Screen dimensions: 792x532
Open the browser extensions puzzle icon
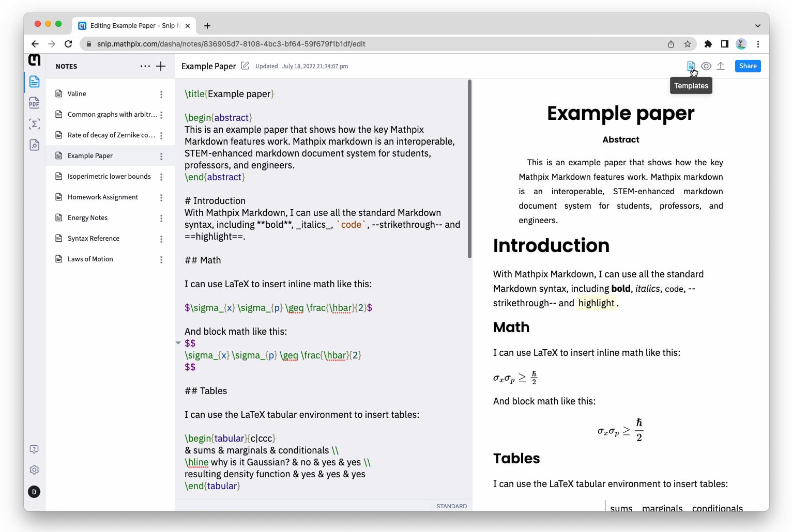[708, 44]
